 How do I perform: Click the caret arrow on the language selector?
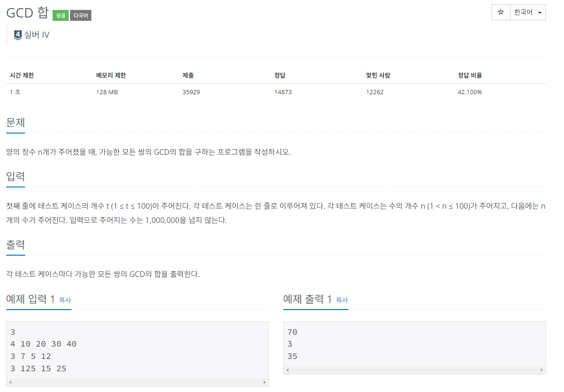click(540, 12)
